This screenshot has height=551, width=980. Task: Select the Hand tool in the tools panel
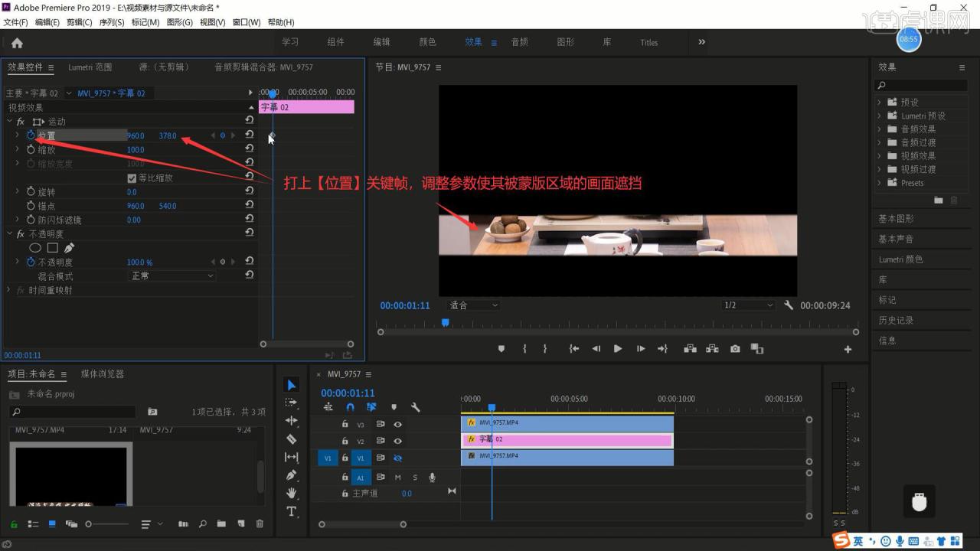(x=291, y=494)
